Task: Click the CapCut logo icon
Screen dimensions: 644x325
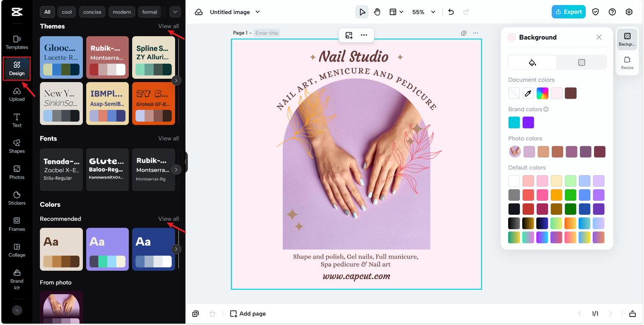Action: pyautogui.click(x=17, y=12)
